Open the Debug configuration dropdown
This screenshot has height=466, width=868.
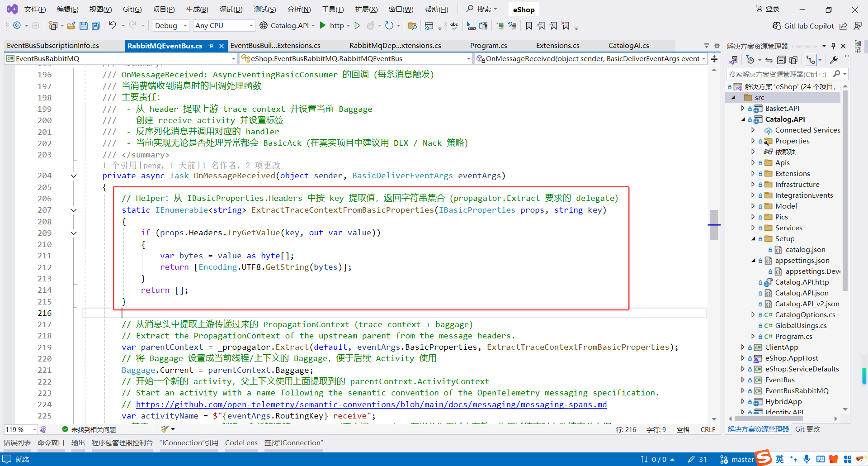pos(170,26)
